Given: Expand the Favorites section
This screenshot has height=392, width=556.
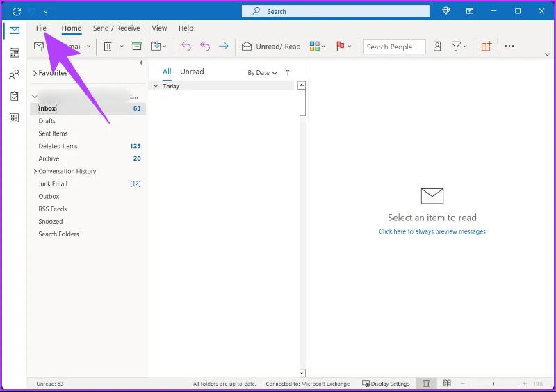Looking at the screenshot, I should (35, 73).
